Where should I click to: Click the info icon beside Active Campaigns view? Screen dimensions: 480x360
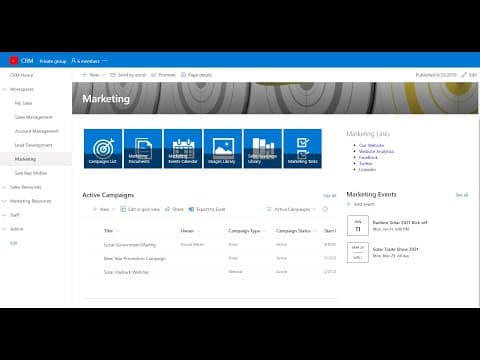point(325,209)
